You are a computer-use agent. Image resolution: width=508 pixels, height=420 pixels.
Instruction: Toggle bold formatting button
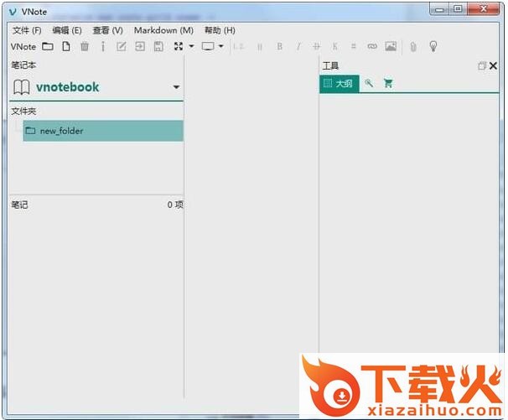click(280, 47)
